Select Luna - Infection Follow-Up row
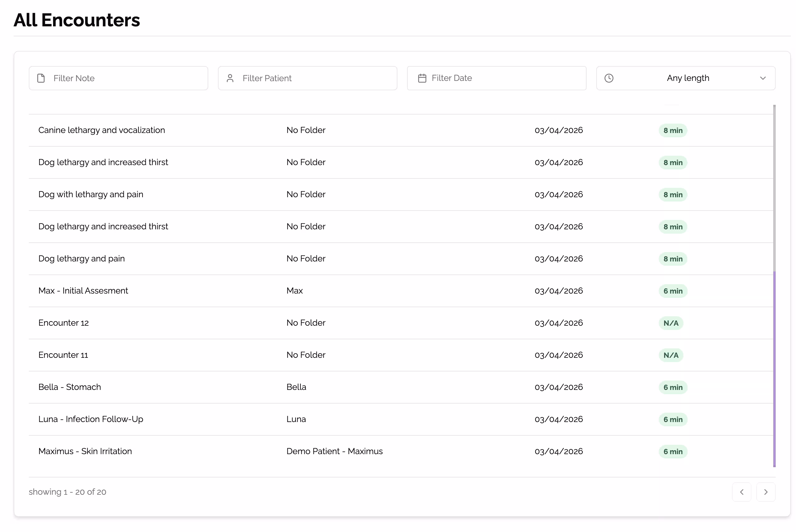 [91, 419]
